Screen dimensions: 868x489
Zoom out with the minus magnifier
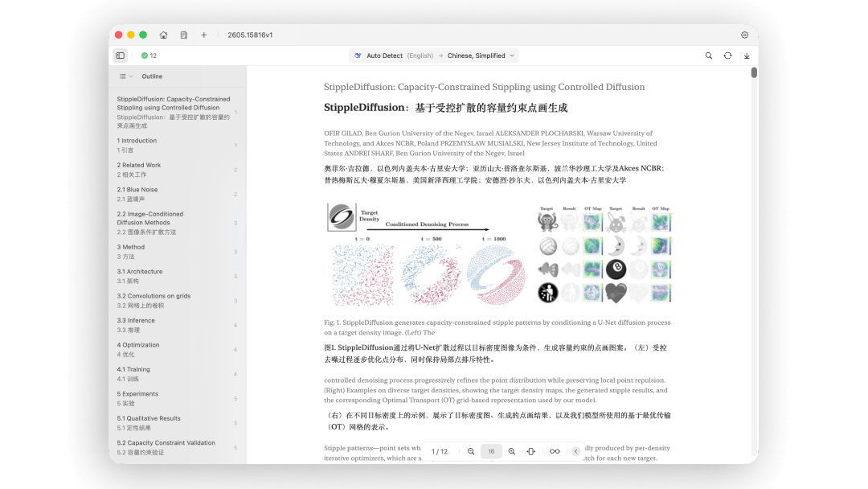[470, 451]
